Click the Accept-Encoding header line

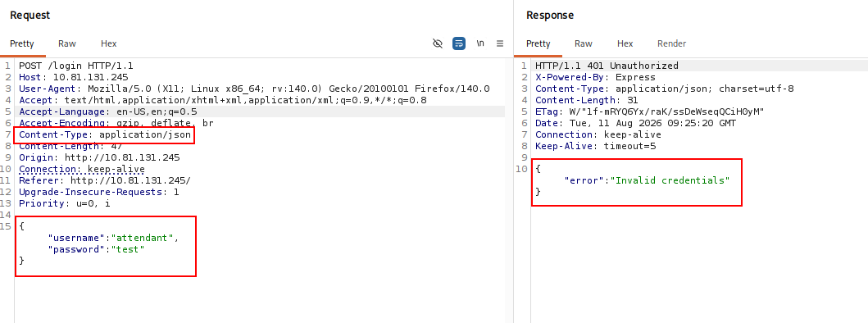(116, 123)
